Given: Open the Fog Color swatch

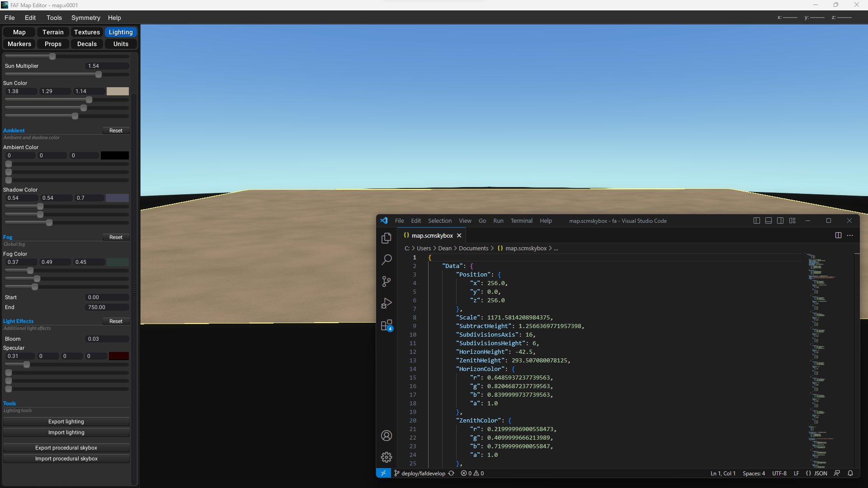Looking at the screenshot, I should coord(118,262).
